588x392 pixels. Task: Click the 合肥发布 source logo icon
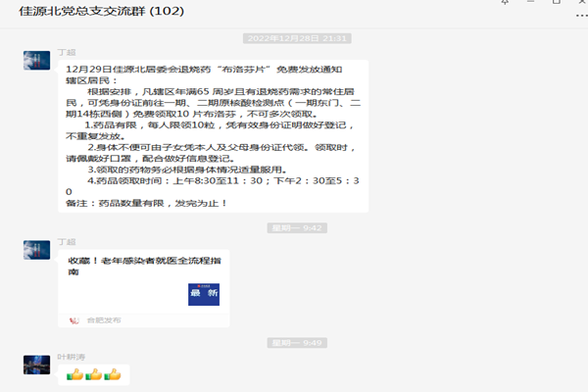click(x=74, y=319)
